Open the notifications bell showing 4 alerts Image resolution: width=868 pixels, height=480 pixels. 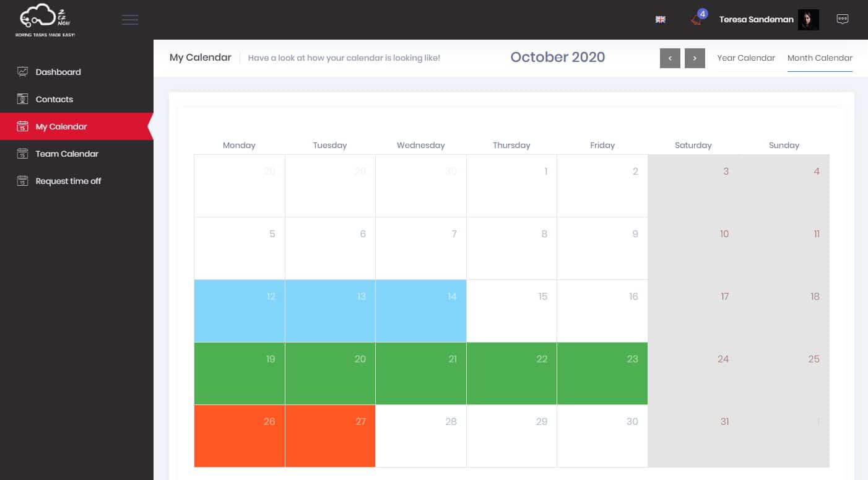(695, 19)
